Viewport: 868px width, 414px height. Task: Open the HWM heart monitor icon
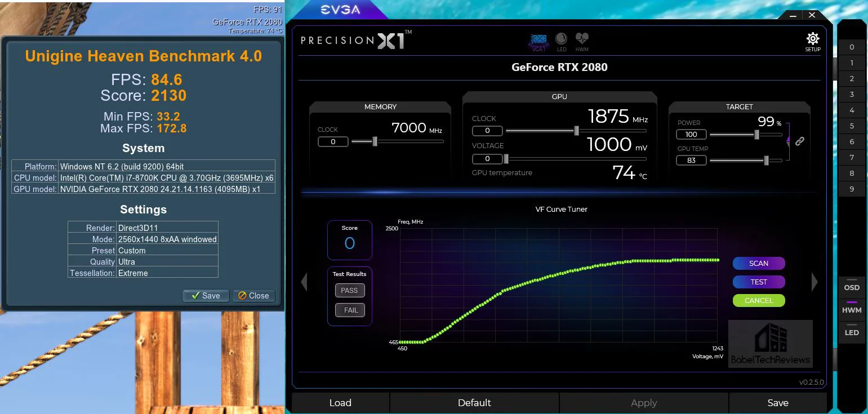[x=582, y=42]
